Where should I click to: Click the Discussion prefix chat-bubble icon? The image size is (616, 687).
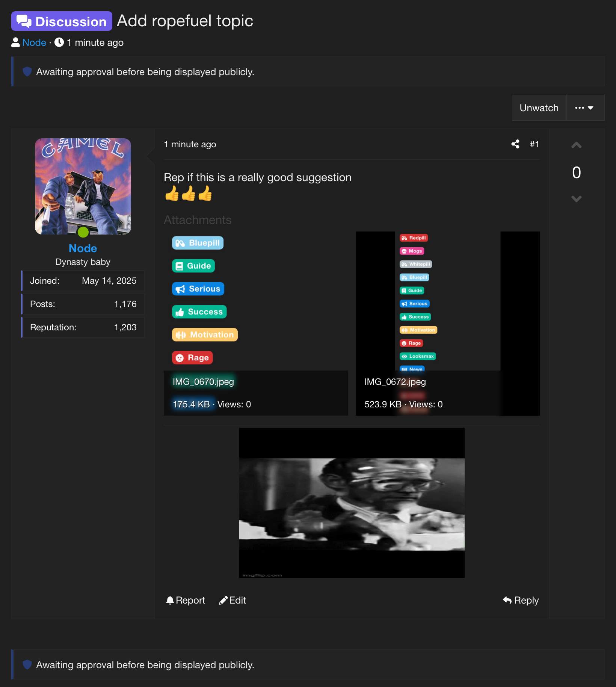coord(24,21)
